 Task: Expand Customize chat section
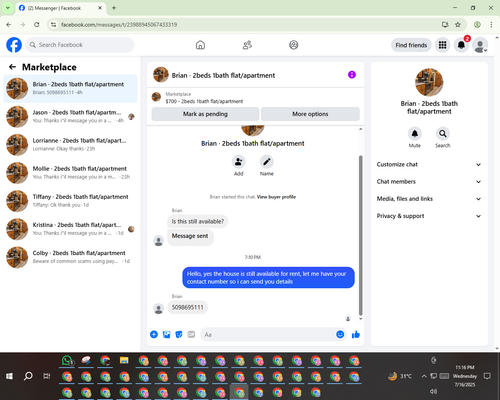(x=429, y=164)
